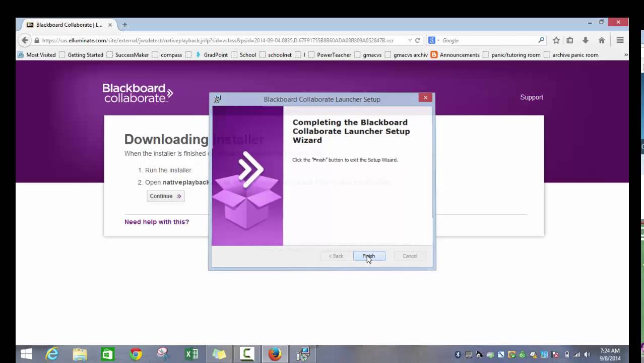644x363 pixels.
Task: Close the Blackboard Collaborate Launcher Setup dialog
Action: [x=425, y=98]
